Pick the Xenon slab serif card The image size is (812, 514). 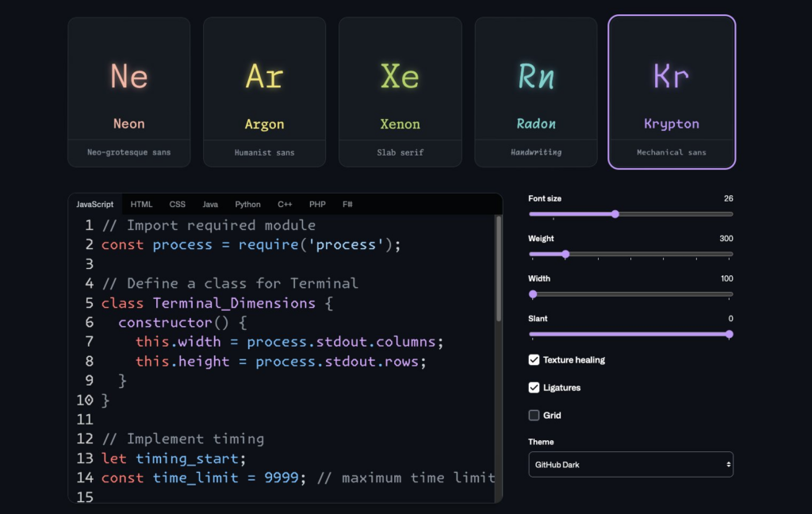pos(400,92)
